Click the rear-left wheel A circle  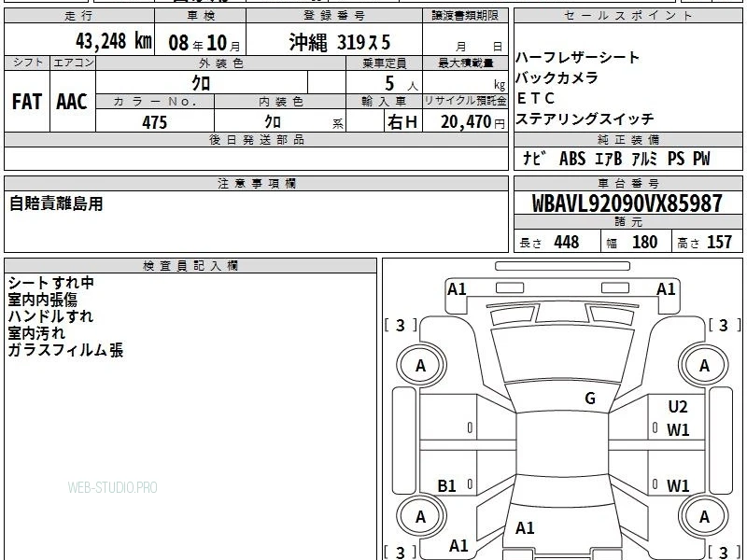[x=421, y=517]
